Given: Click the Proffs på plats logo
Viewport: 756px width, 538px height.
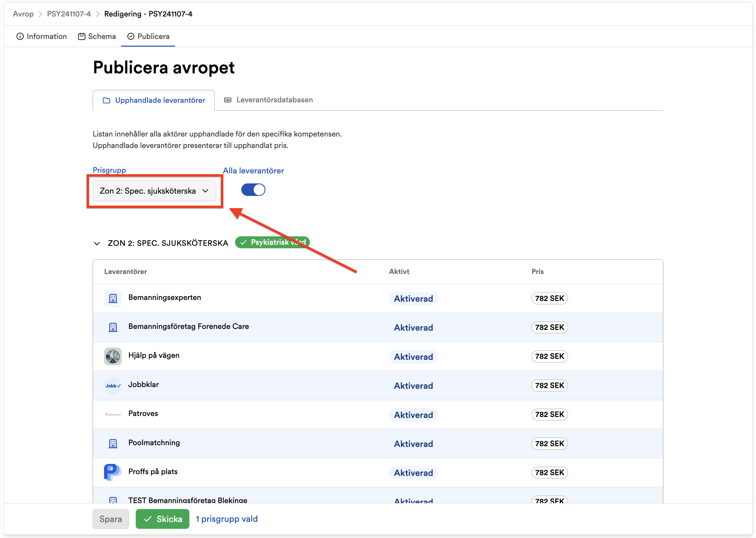Looking at the screenshot, I should (x=113, y=472).
